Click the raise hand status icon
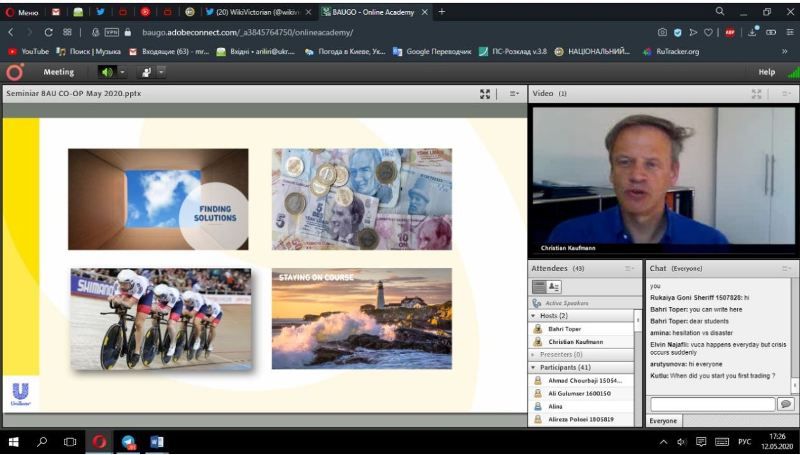This screenshot has width=800, height=455. click(146, 72)
